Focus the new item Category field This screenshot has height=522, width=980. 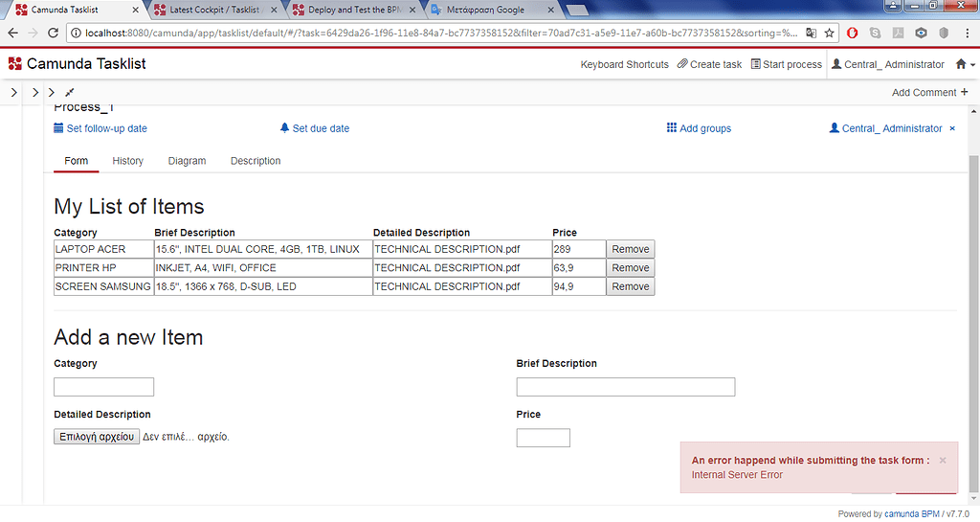[103, 387]
